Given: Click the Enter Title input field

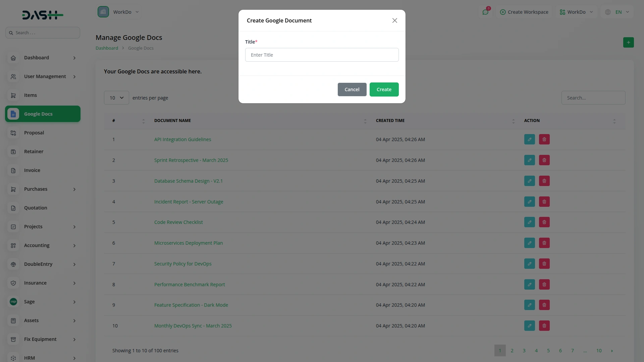Looking at the screenshot, I should (322, 55).
